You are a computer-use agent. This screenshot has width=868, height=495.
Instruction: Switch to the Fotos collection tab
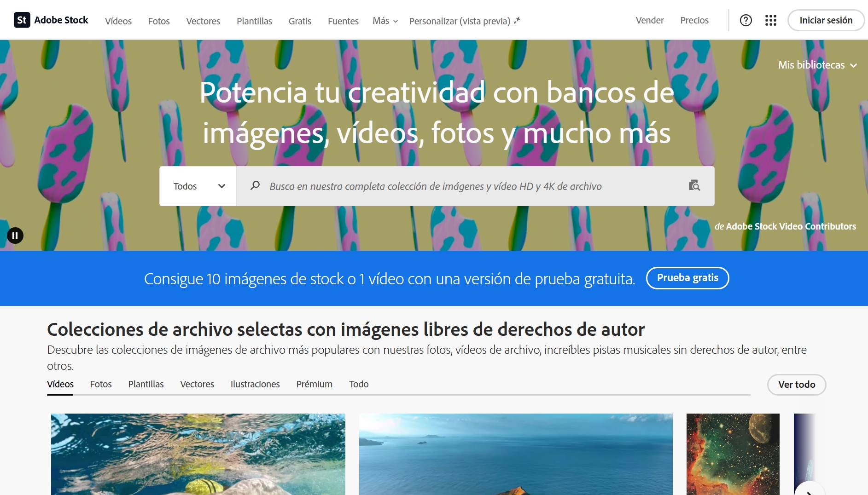101,384
